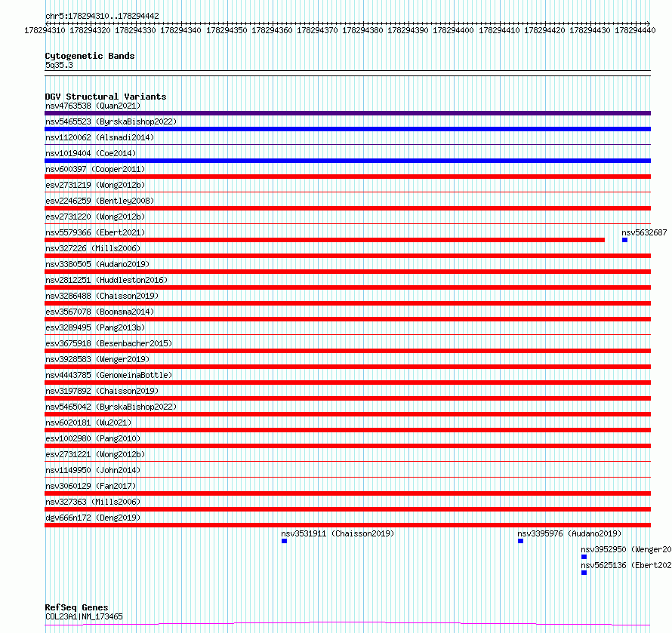This screenshot has width=672, height=633.
Task: Select esv3567078 (Boomsma2014) label
Action: tap(100, 312)
